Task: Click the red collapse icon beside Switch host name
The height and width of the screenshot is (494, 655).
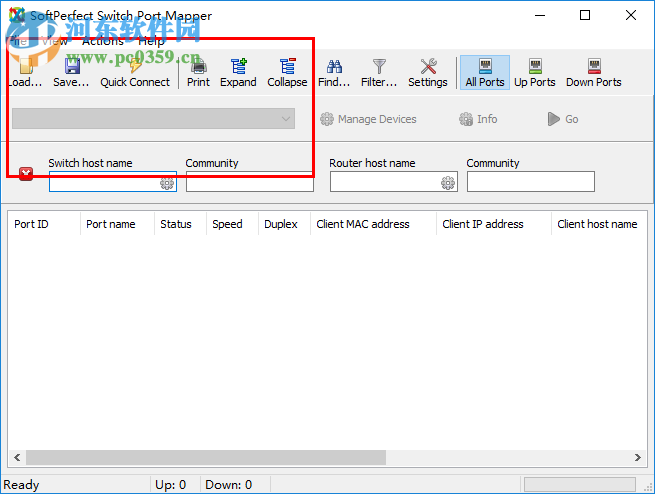Action: coord(26,174)
